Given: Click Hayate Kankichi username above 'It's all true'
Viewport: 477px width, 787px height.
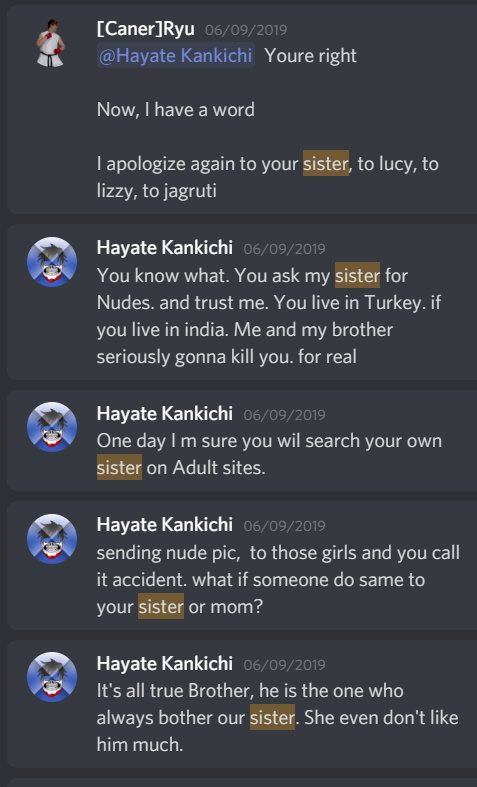Looking at the screenshot, I should pyautogui.click(x=165, y=664).
